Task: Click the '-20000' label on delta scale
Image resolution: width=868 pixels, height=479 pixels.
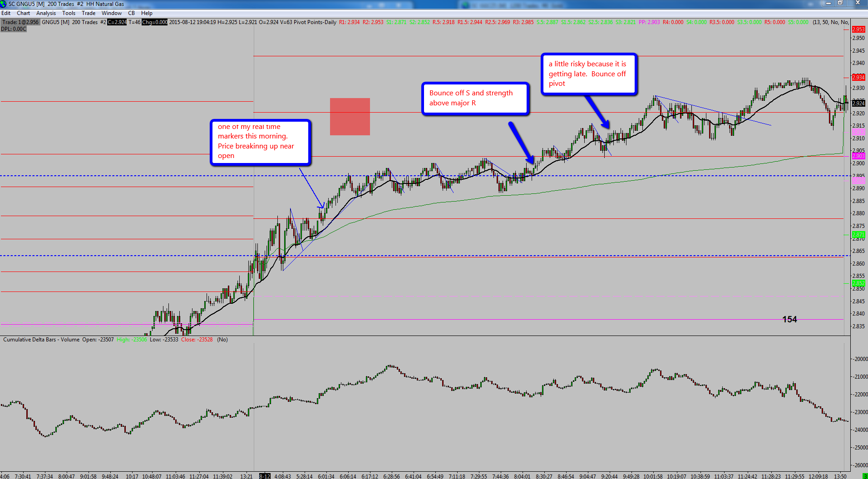Action: tap(860, 359)
